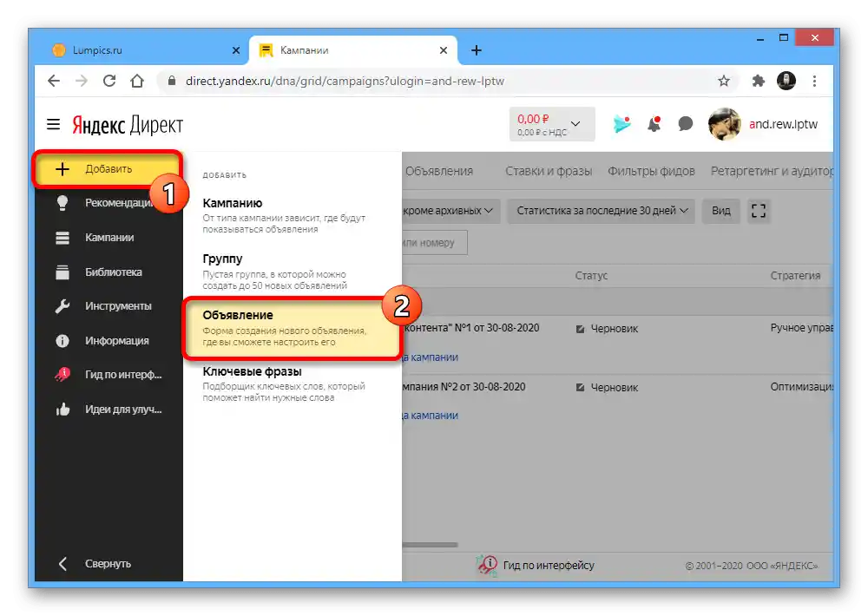Click the address bar URL
This screenshot has height=616, width=868.
click(x=345, y=81)
